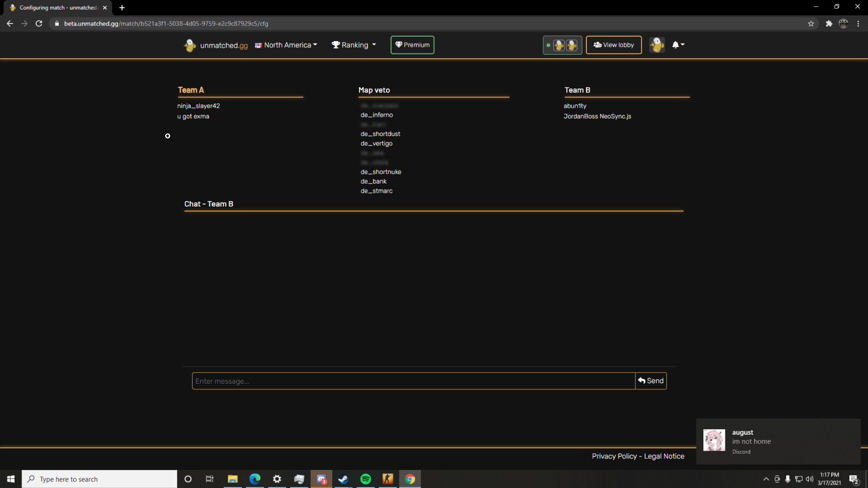Open the lobby players avatar indicator
Viewport: 868px width, 488px height.
tap(562, 45)
